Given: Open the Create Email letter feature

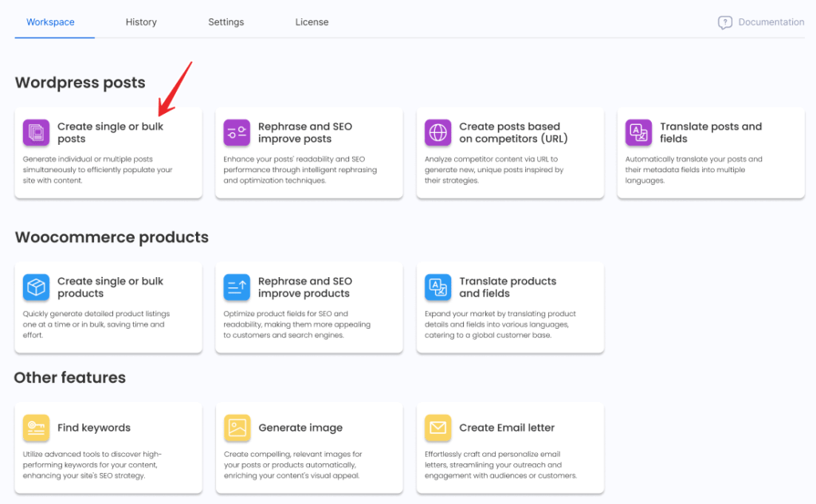Looking at the screenshot, I should pyautogui.click(x=510, y=447).
